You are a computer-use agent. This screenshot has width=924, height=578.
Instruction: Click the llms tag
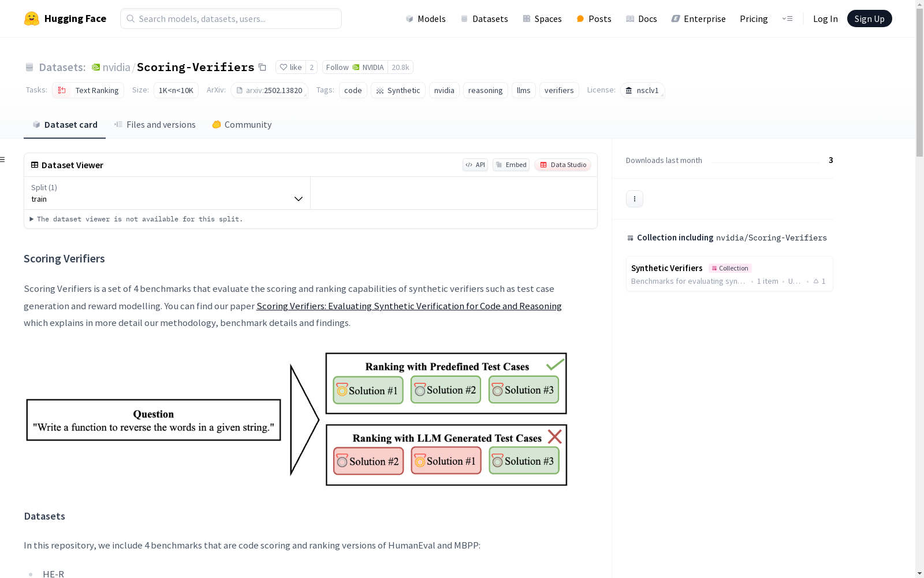(x=524, y=90)
